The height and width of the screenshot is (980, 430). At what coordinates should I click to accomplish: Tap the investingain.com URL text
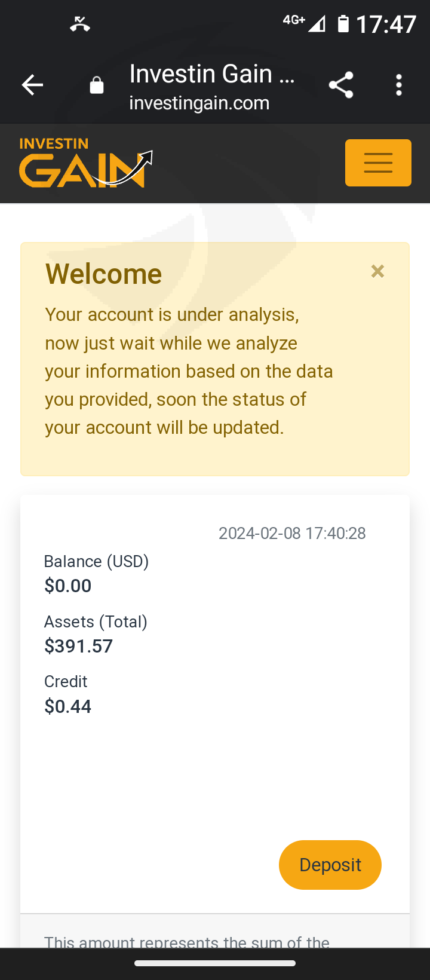(x=199, y=103)
